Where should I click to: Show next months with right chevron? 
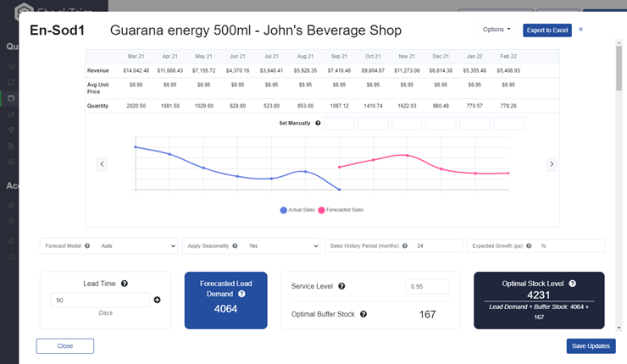pos(552,164)
